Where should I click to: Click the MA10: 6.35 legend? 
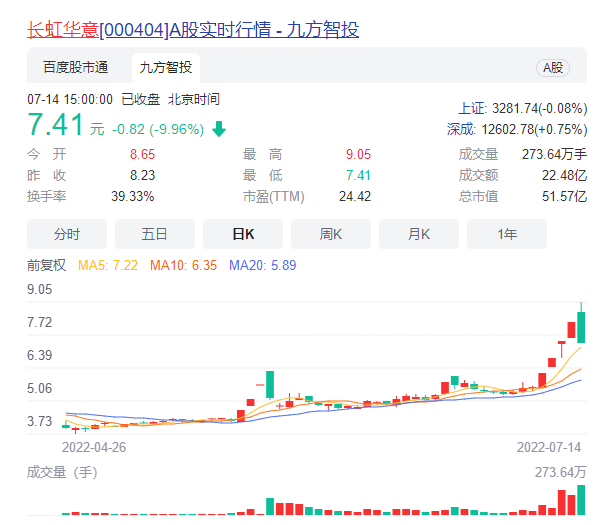point(183,265)
